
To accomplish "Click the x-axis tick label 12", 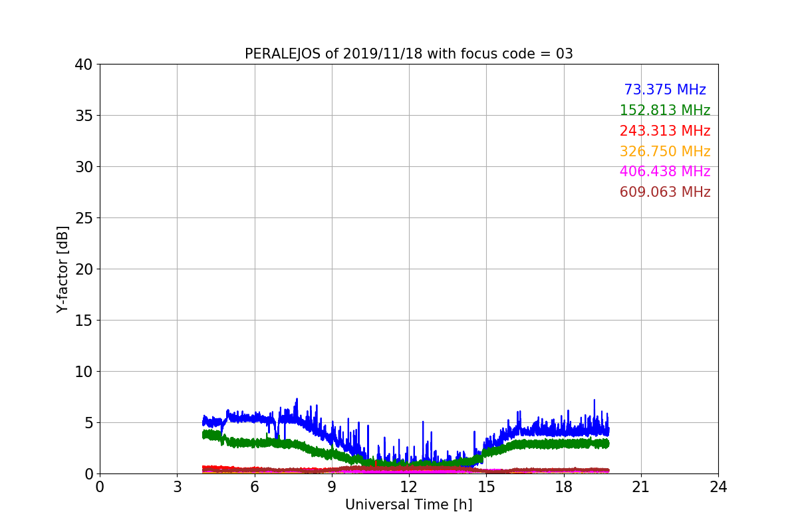I will click(x=408, y=487).
